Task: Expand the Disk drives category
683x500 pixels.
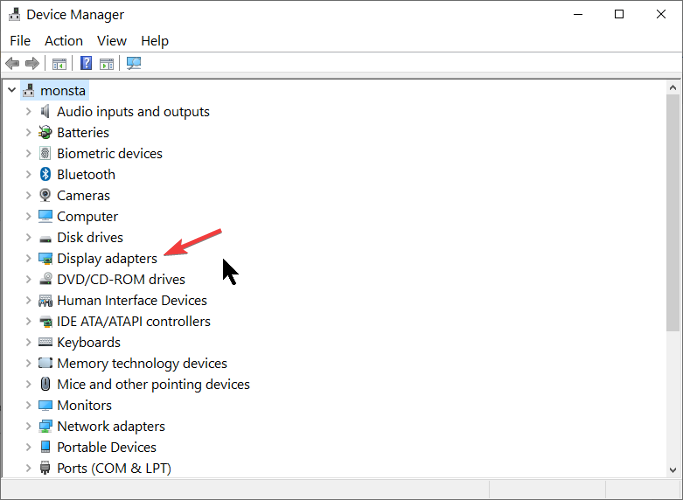Action: click(x=28, y=237)
